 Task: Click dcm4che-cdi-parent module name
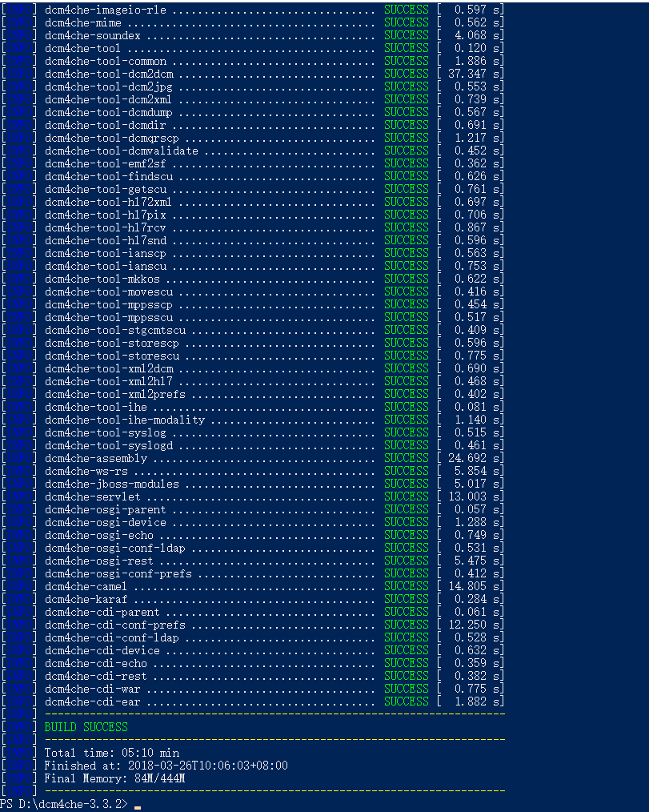102,612
